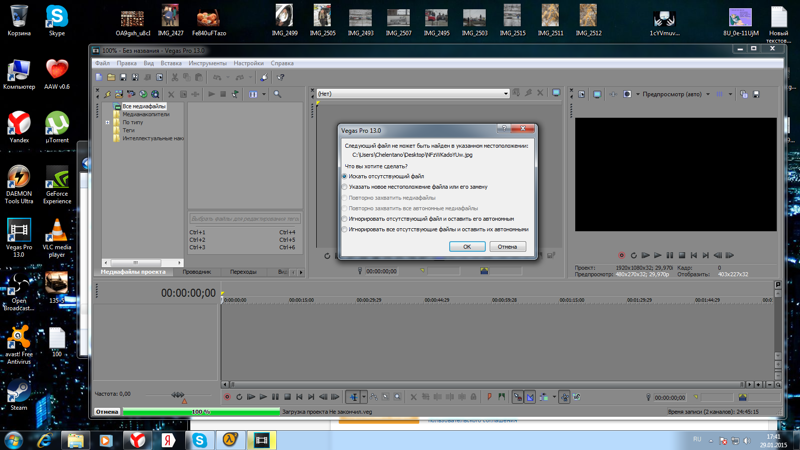Switch to the 'Переходы' tab
Screen dimensions: 800x450
point(243,272)
